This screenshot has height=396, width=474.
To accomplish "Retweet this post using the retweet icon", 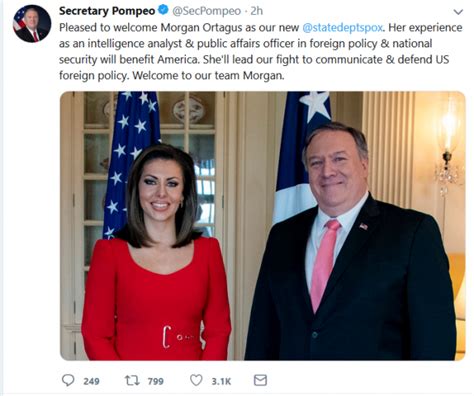I will click(x=132, y=380).
